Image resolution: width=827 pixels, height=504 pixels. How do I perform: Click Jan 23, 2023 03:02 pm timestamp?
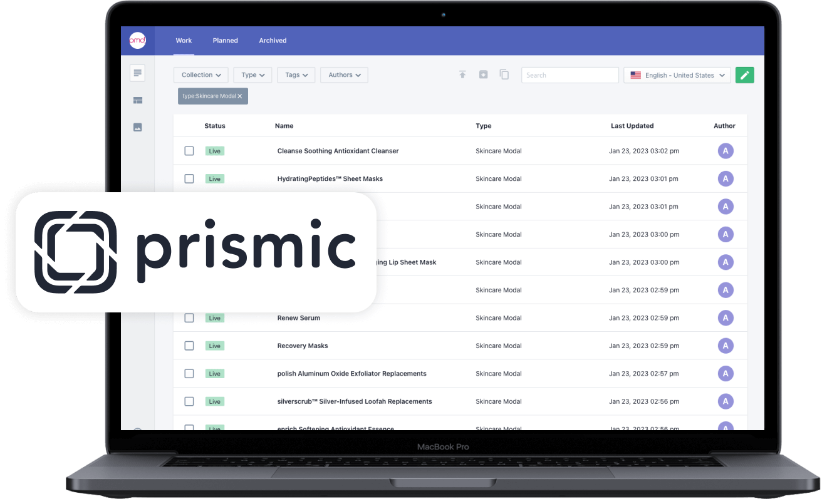(644, 151)
